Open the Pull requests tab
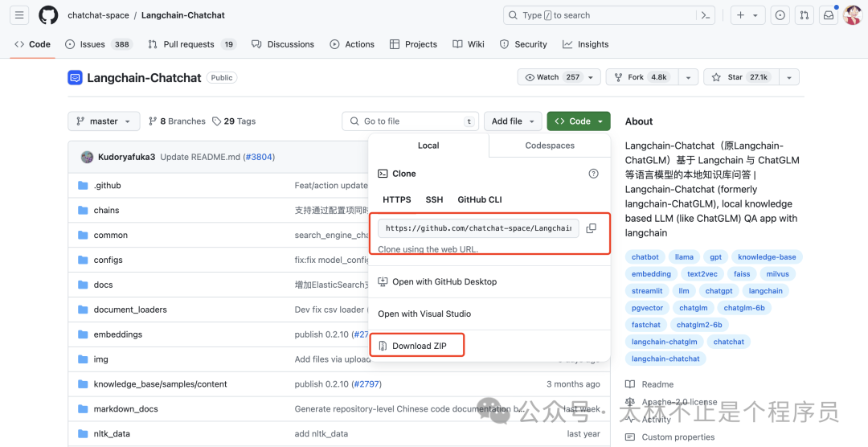Image resolution: width=868 pixels, height=447 pixels. [x=191, y=44]
